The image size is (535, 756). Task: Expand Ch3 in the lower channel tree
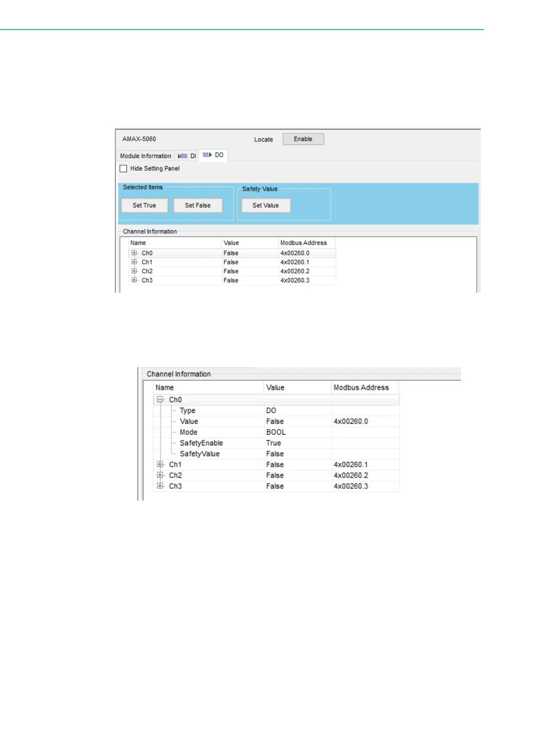pos(160,486)
